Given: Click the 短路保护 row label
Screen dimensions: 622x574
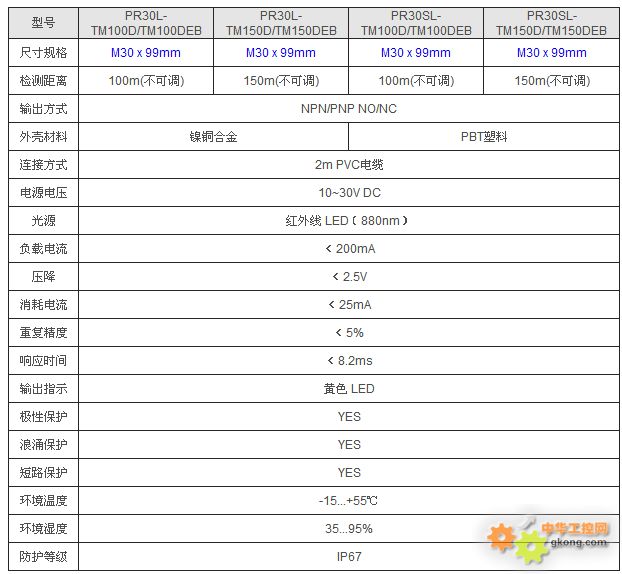Looking at the screenshot, I should coord(43,473).
